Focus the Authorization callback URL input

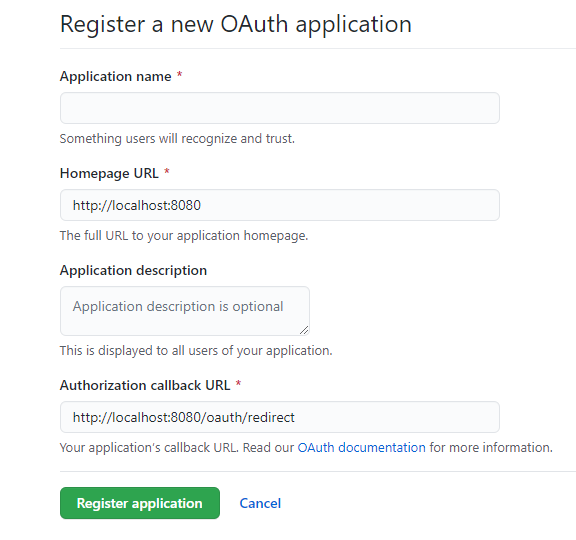(280, 417)
